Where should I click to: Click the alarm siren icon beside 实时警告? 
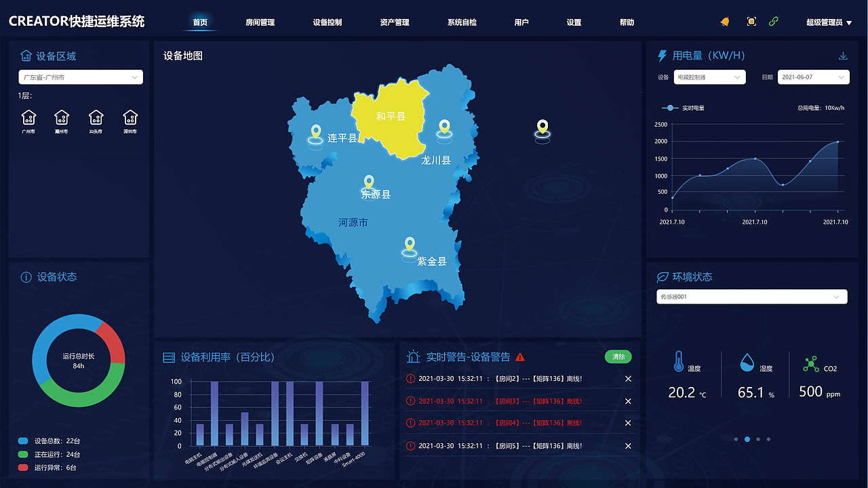coord(413,357)
